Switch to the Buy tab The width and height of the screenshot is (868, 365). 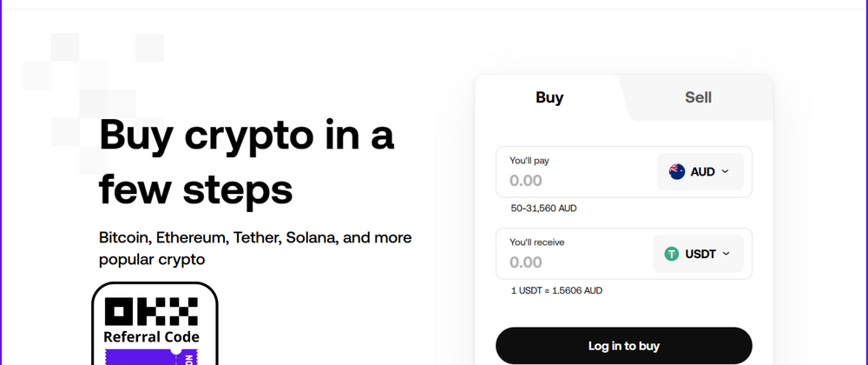(549, 97)
